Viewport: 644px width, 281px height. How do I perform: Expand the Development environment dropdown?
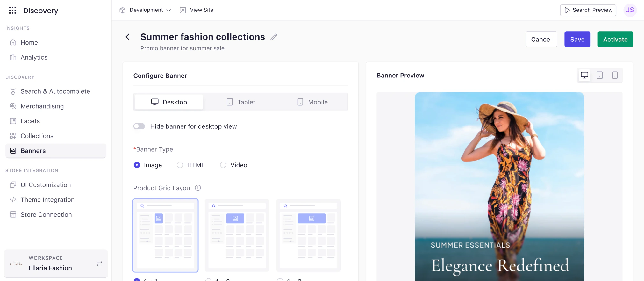(x=145, y=10)
